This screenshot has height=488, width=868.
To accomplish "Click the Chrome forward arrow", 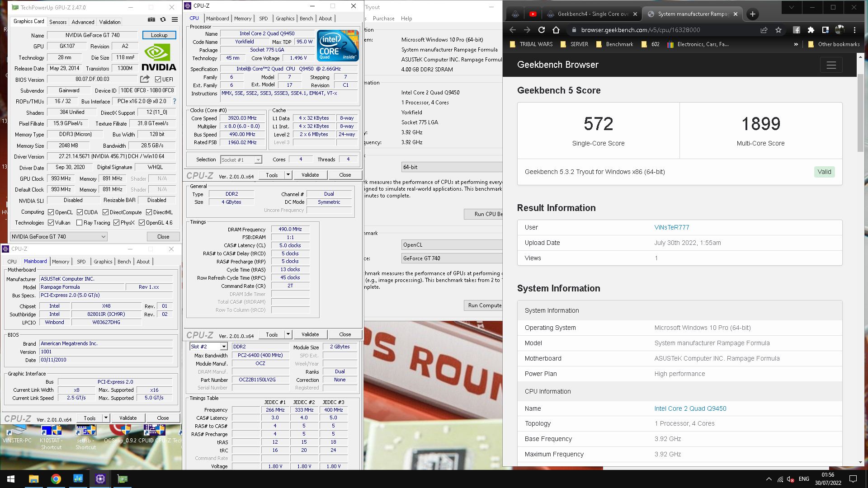I will coord(527,30).
